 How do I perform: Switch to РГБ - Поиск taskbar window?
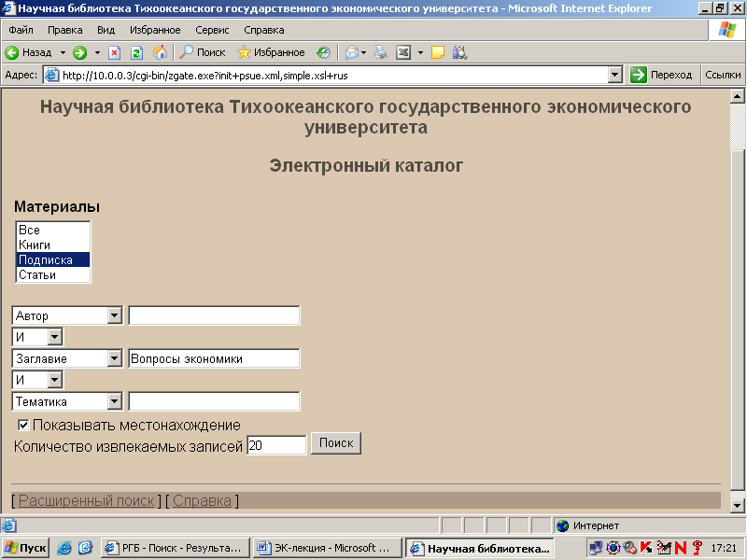(176, 548)
